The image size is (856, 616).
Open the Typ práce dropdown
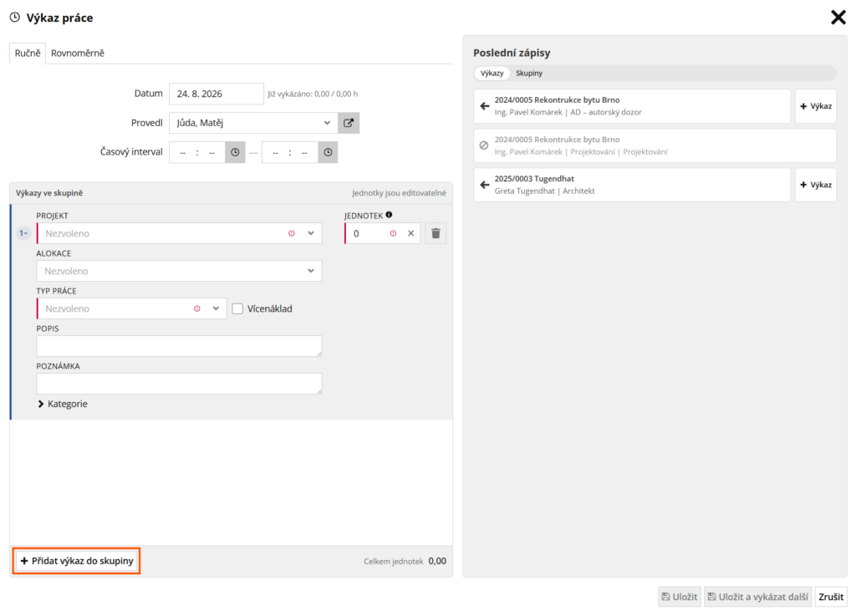131,308
